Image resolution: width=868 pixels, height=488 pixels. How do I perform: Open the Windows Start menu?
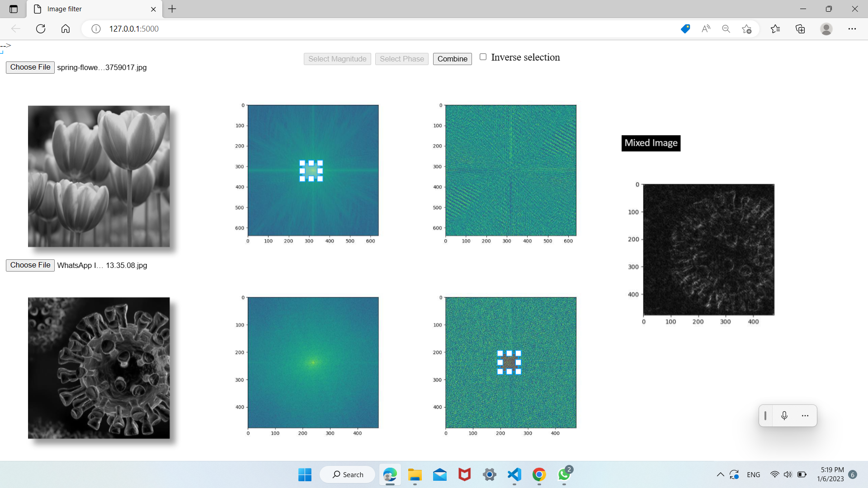305,475
